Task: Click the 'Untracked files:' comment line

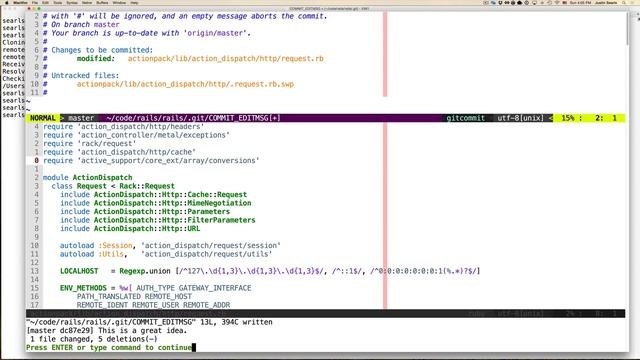Action: tap(81, 76)
